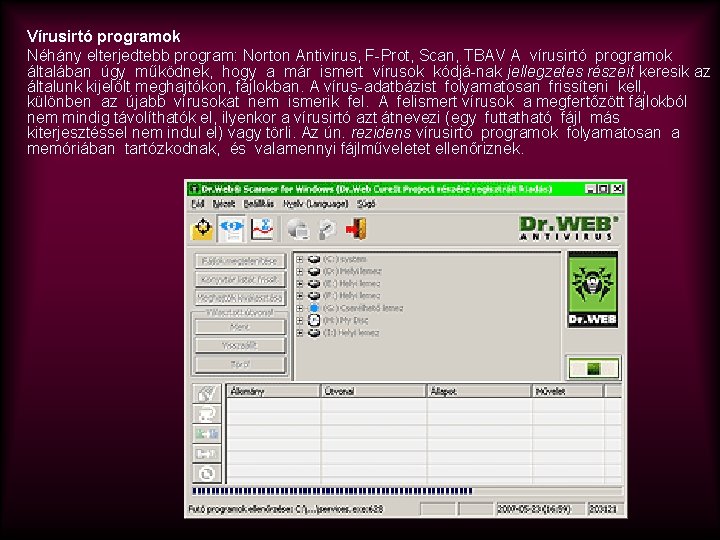This screenshot has height=540, width=720.
Task: Click the Ment button
Action: [x=241, y=327]
